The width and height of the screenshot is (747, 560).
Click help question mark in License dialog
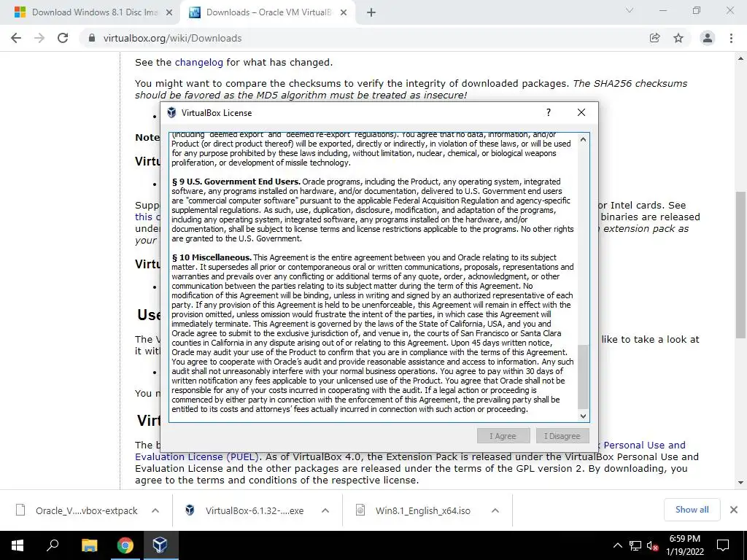(x=549, y=112)
